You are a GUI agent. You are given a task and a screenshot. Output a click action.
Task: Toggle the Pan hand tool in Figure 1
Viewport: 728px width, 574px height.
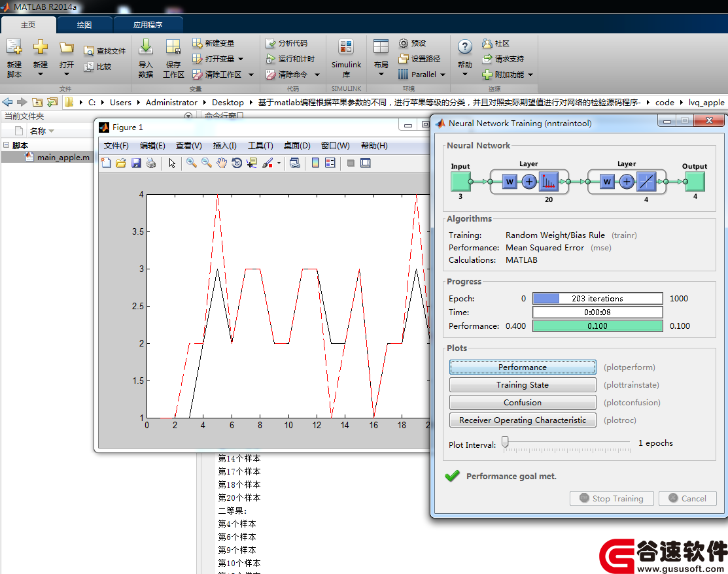click(222, 163)
